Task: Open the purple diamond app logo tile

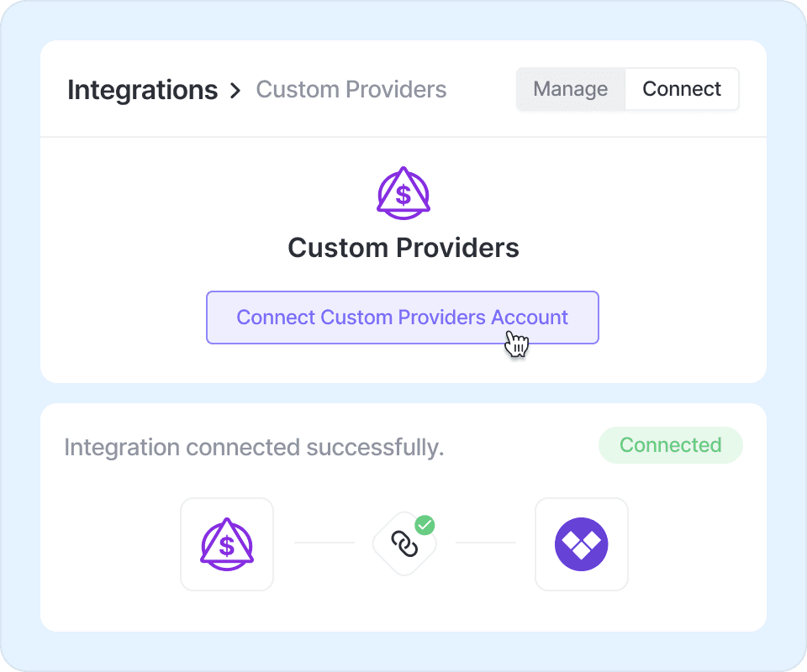Action: pos(581,544)
